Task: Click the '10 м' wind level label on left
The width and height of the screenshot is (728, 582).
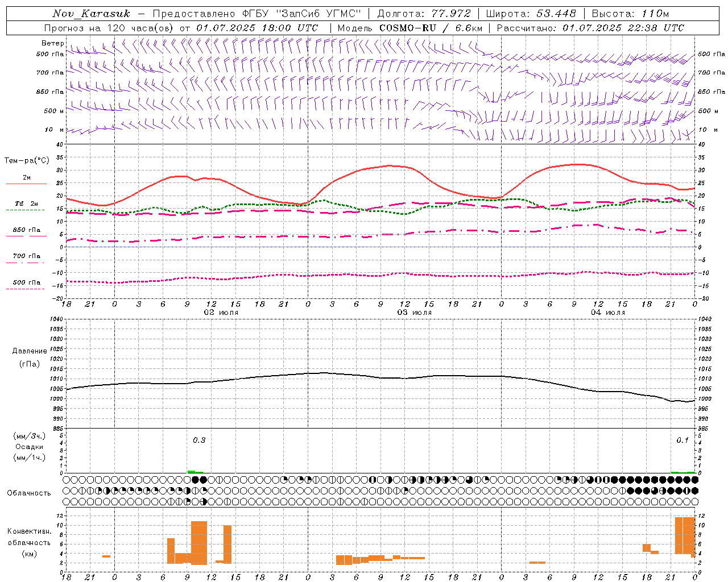Action: tap(55, 130)
